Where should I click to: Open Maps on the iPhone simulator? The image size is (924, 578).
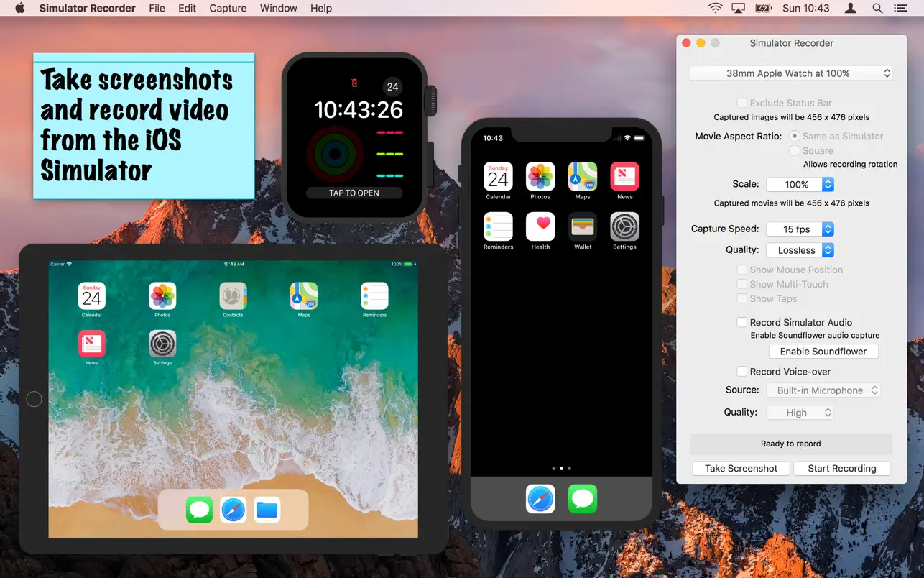click(582, 175)
